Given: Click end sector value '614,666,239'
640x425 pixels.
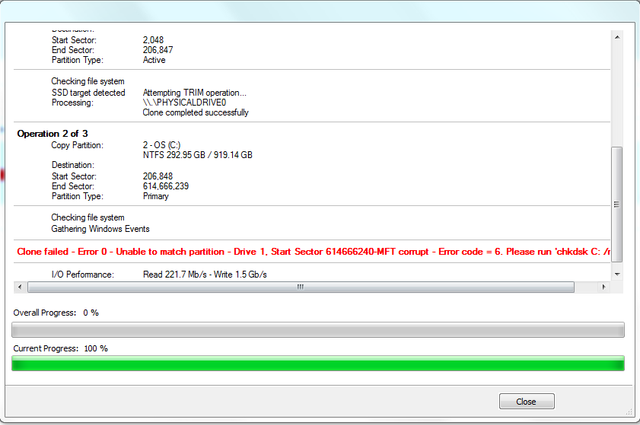Looking at the screenshot, I should click(166, 186).
